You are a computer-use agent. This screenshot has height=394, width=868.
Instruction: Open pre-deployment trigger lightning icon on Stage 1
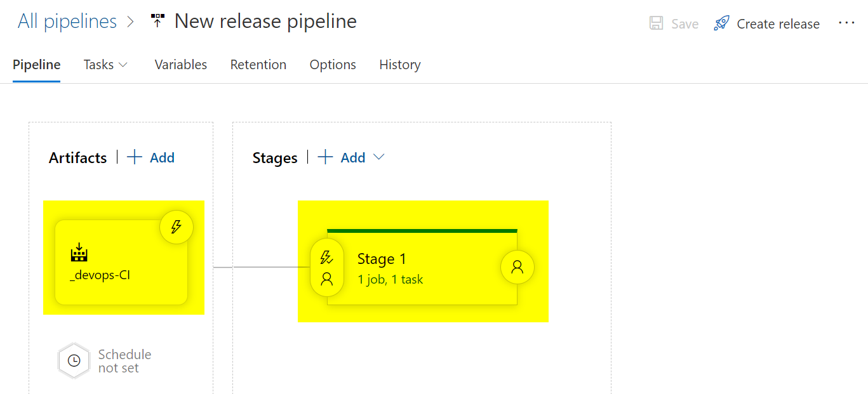327,258
